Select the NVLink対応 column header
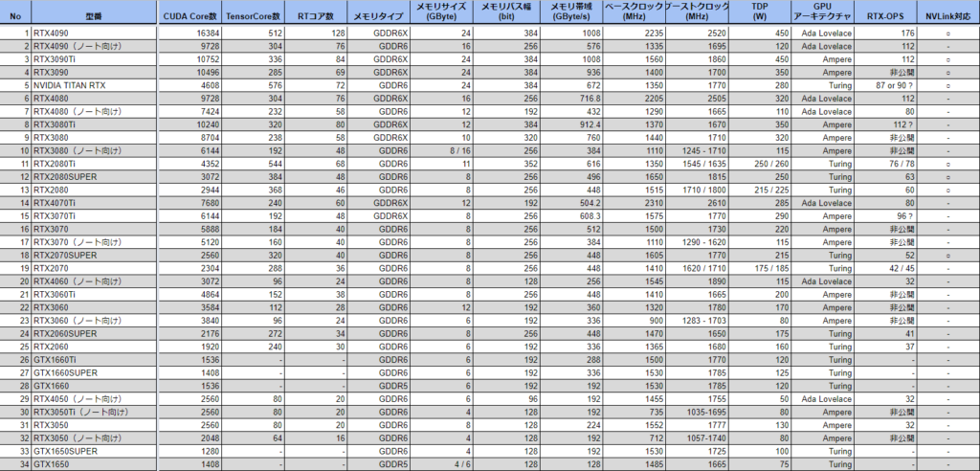Screen dimensions: 980x471 [948, 15]
